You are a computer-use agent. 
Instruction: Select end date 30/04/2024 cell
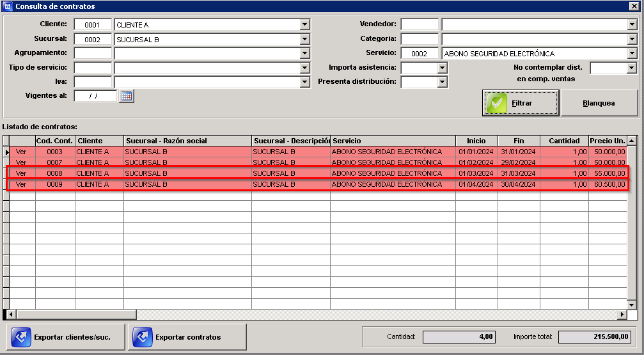point(519,184)
